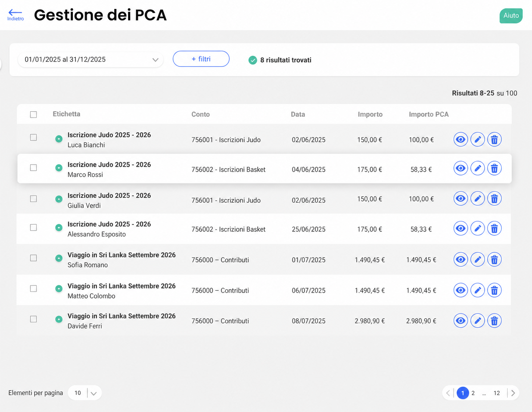Screen dimensions: 532x412
Task: Delete the Sofia Romano entry
Action: (x=494, y=259)
